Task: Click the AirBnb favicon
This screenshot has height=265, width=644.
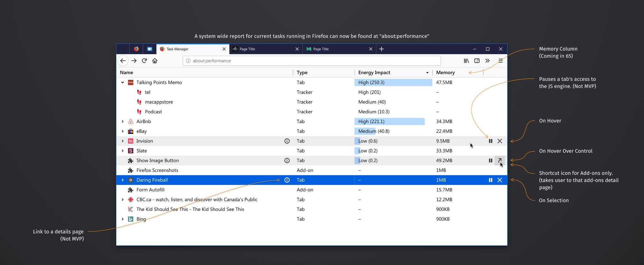Action: [x=131, y=122]
